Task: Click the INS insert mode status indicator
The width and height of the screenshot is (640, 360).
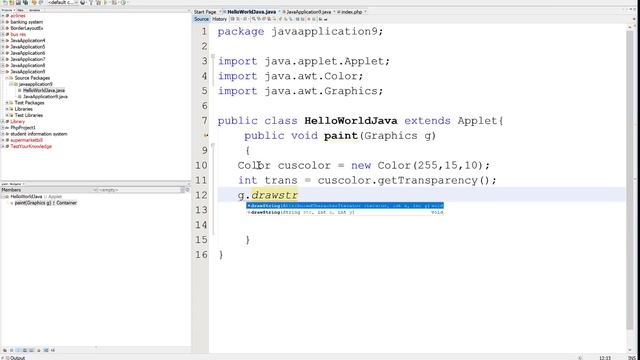Action: point(632,358)
